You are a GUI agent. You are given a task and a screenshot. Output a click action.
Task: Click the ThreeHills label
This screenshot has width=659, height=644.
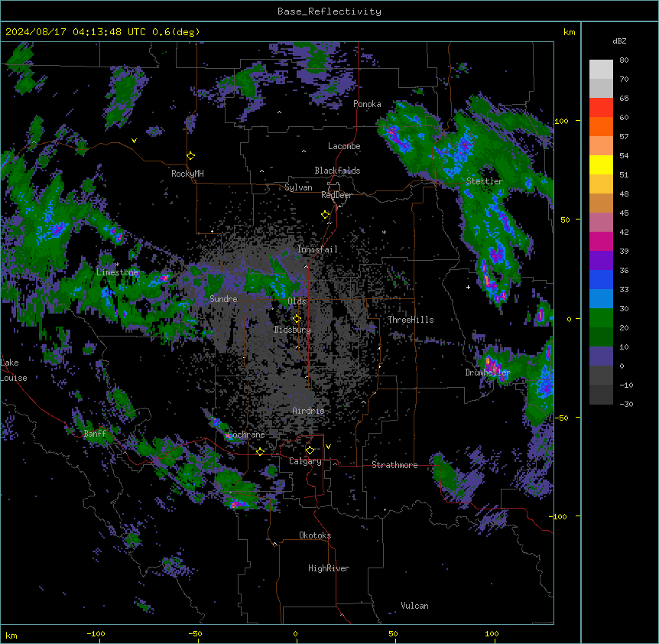click(x=411, y=320)
